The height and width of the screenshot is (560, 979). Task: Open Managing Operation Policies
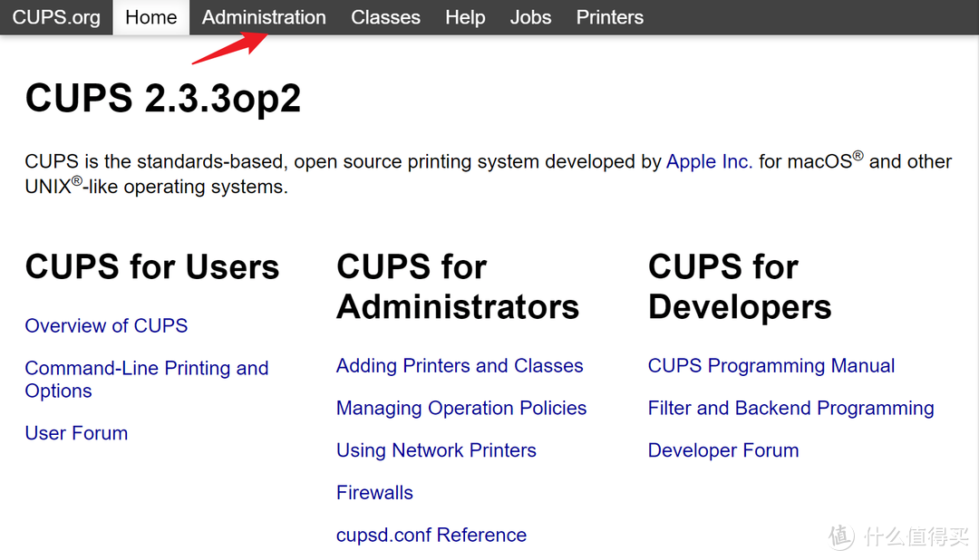[x=461, y=408]
